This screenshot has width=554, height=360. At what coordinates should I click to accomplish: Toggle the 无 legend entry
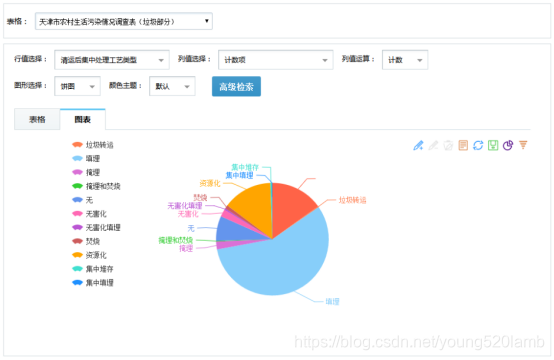coord(82,200)
